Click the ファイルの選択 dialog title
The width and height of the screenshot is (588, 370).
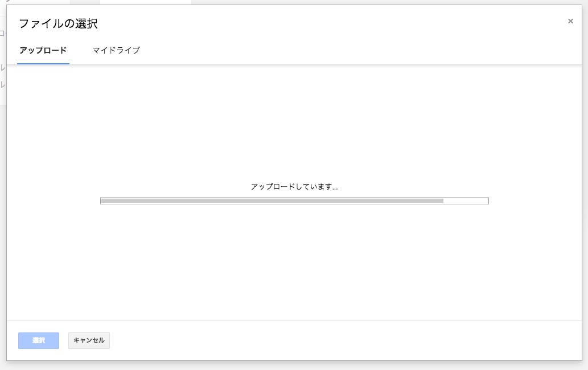[59, 24]
